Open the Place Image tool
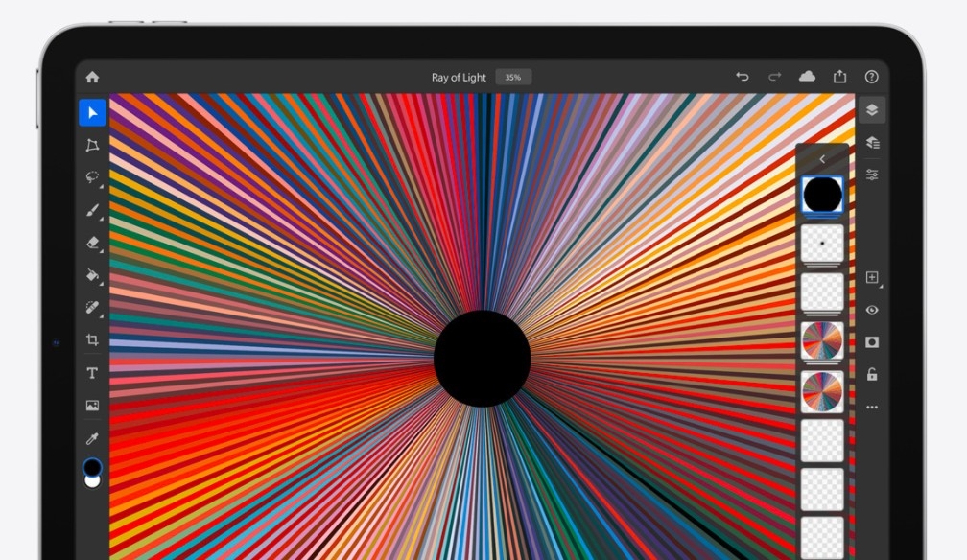Image resolution: width=967 pixels, height=560 pixels. point(92,406)
